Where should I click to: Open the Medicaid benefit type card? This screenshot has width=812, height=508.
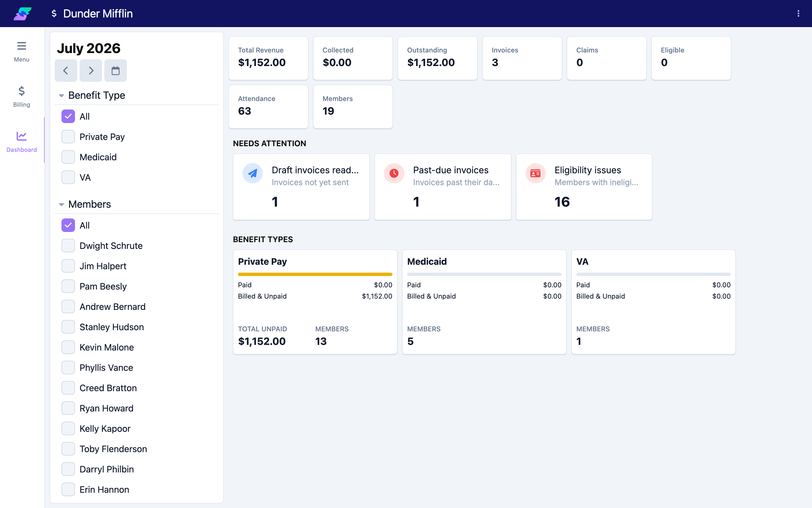click(484, 302)
